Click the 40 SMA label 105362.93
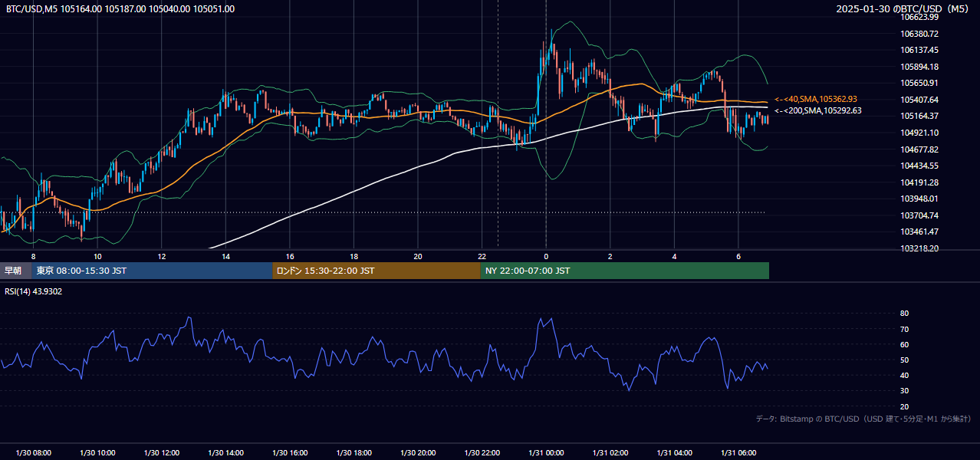Screen dimensions: 980x460 [816, 99]
